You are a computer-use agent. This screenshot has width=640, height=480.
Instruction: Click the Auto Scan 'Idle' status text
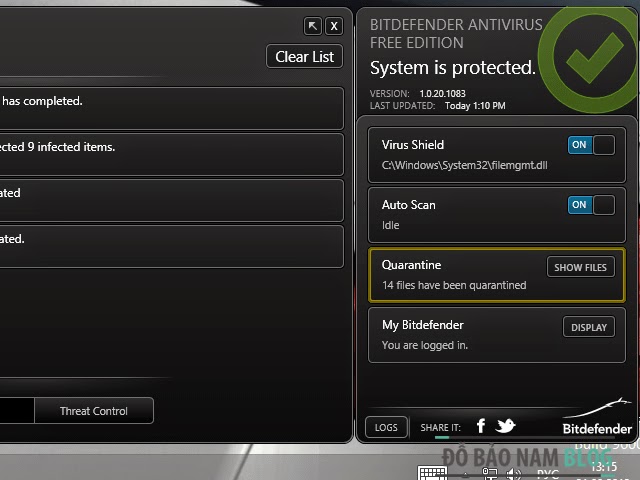pyautogui.click(x=391, y=225)
